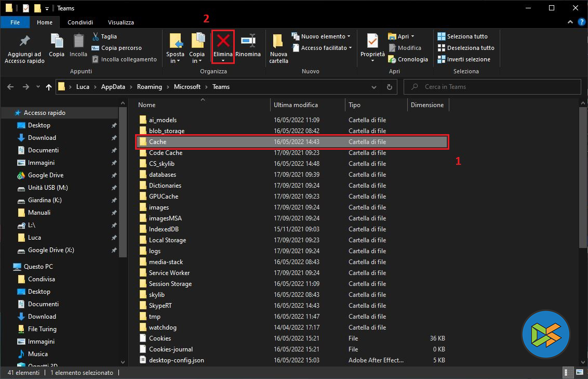Click the Incolla clipboard icon
Viewport: 588px width, 379px height.
tap(78, 41)
